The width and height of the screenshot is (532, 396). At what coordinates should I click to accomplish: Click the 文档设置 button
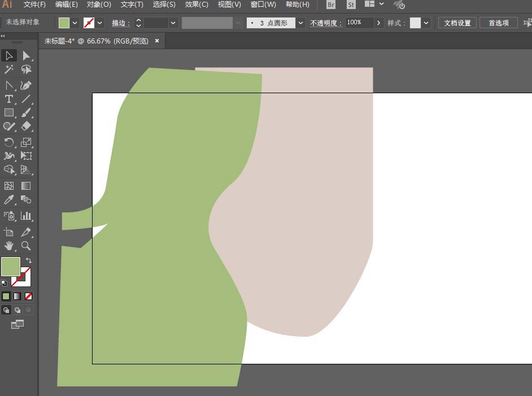point(457,23)
